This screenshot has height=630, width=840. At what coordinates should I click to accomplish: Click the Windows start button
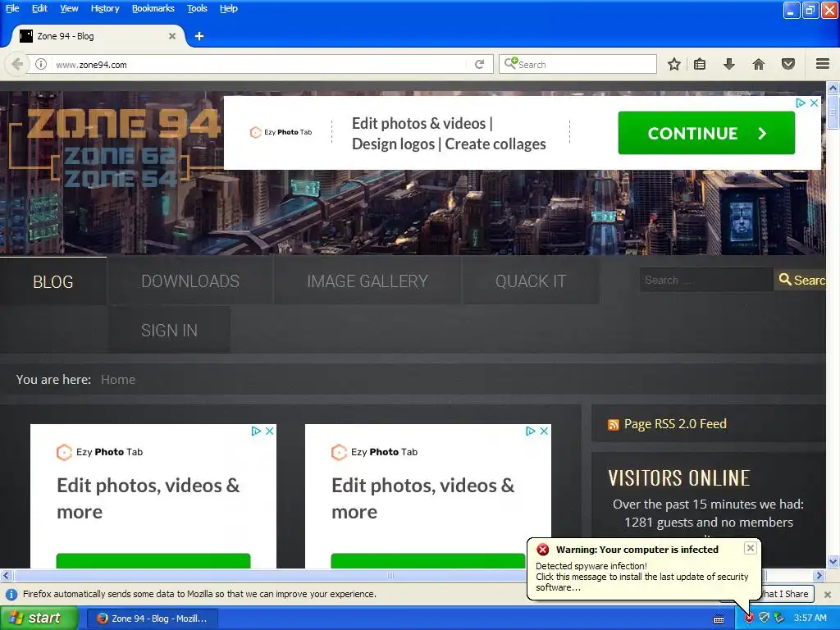click(x=39, y=619)
